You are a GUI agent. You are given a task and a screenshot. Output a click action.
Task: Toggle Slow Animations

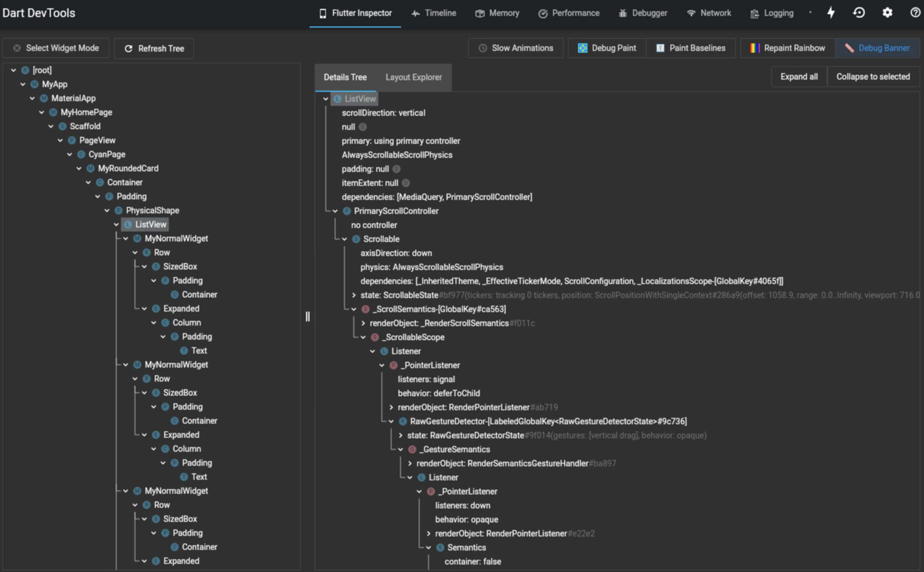click(516, 48)
